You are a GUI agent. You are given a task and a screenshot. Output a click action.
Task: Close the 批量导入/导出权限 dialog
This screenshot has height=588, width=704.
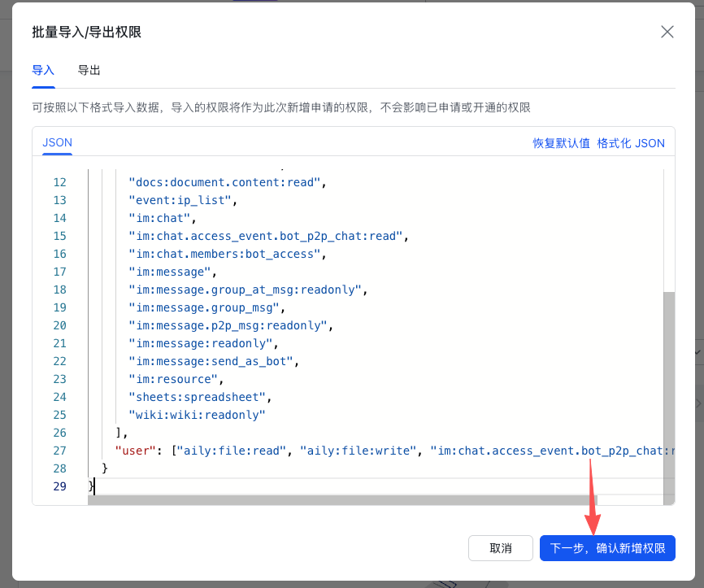(667, 32)
